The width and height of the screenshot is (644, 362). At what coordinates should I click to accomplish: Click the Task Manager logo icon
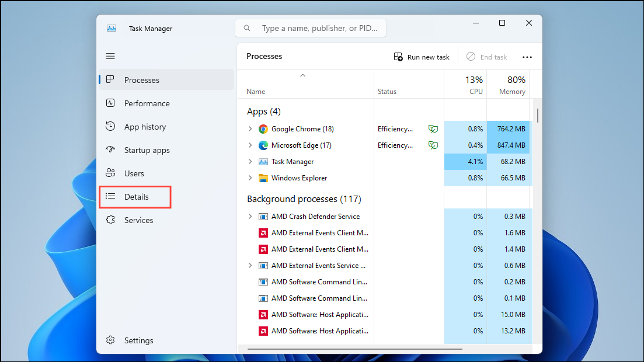point(111,28)
